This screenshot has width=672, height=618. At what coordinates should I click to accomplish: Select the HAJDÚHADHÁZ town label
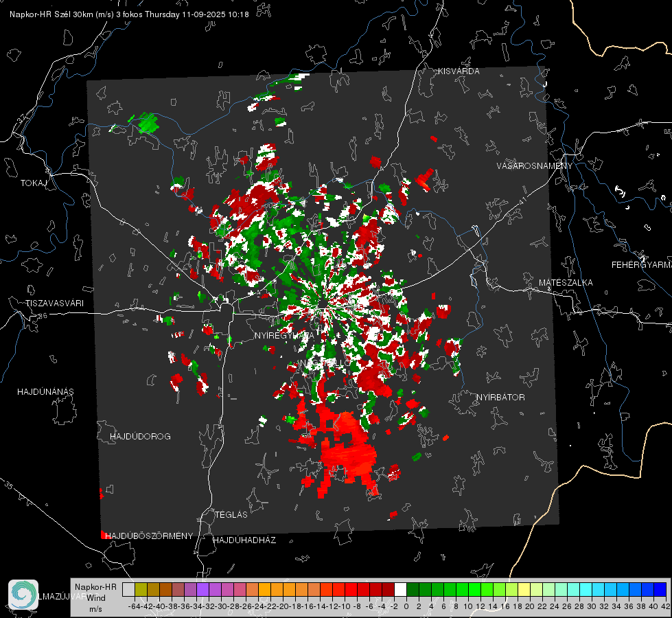pos(244,540)
